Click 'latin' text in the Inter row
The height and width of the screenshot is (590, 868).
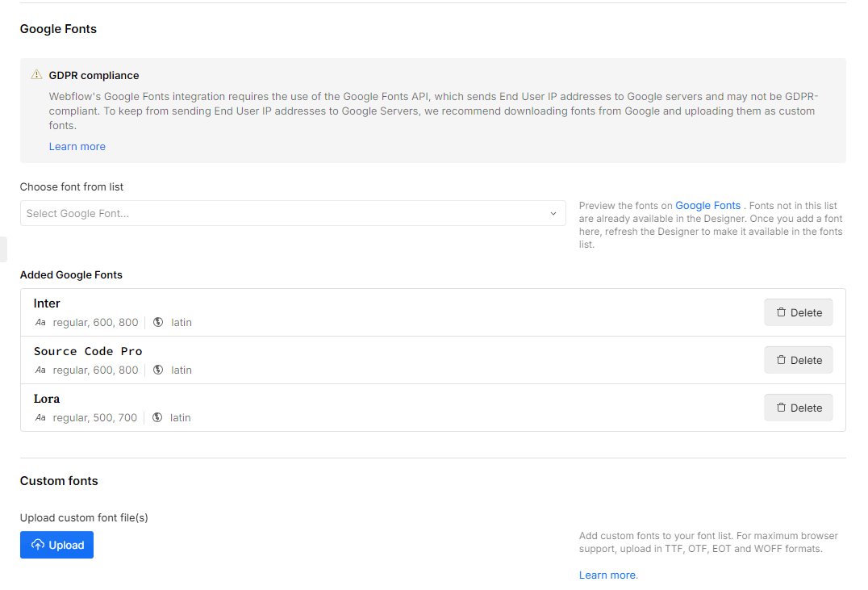click(x=182, y=322)
